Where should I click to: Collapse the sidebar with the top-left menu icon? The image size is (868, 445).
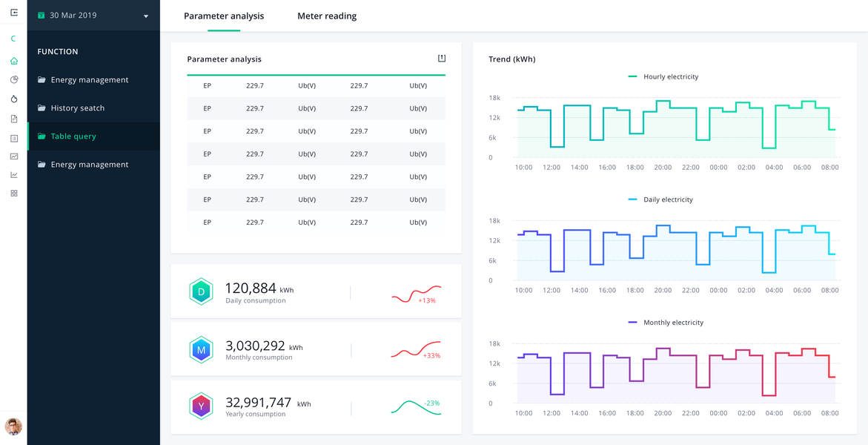click(x=14, y=12)
